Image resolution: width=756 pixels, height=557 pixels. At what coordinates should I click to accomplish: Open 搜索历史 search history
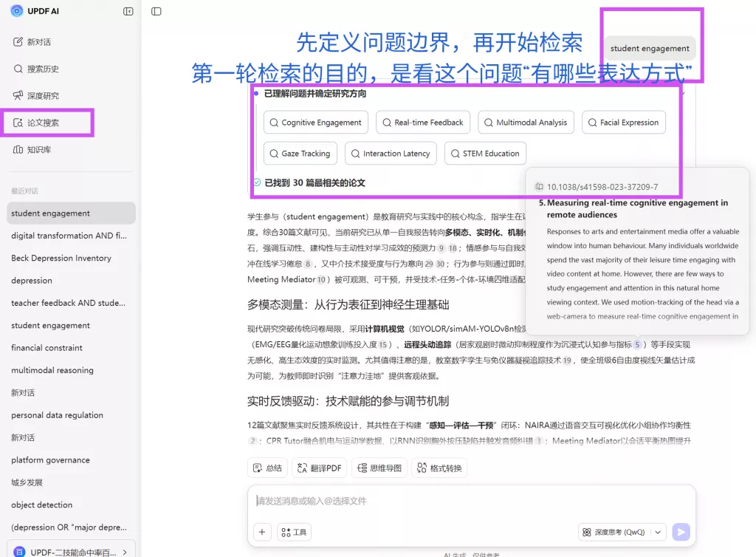tap(42, 69)
